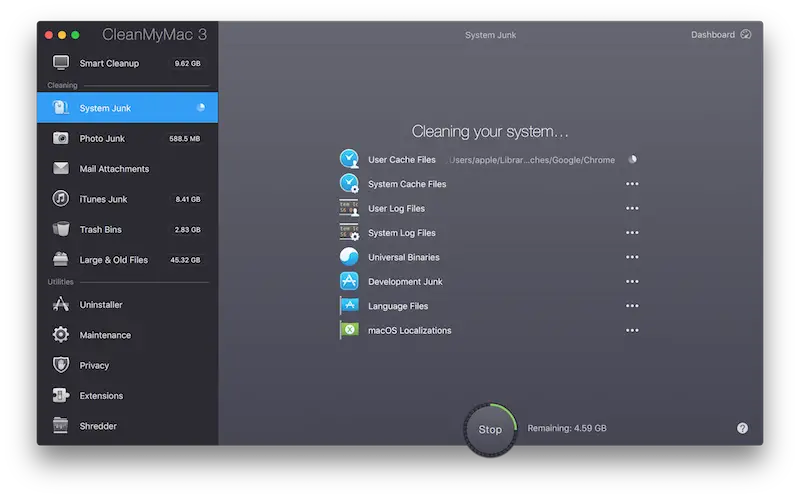The width and height of the screenshot is (800, 498).
Task: Click the Photo Junk camera icon
Action: (x=61, y=138)
